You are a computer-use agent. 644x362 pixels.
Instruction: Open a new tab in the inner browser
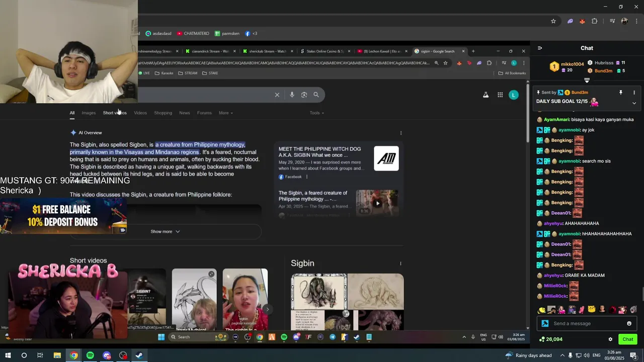[x=473, y=51]
